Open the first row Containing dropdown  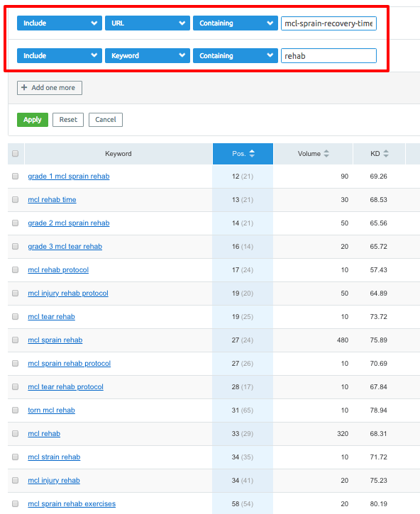[236, 23]
